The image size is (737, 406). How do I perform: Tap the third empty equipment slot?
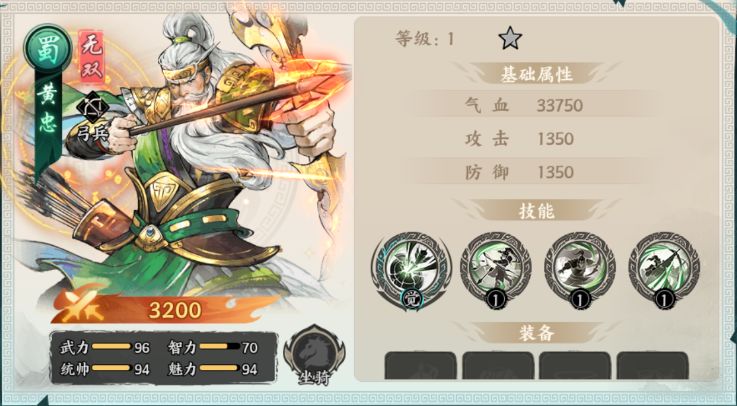(575, 366)
